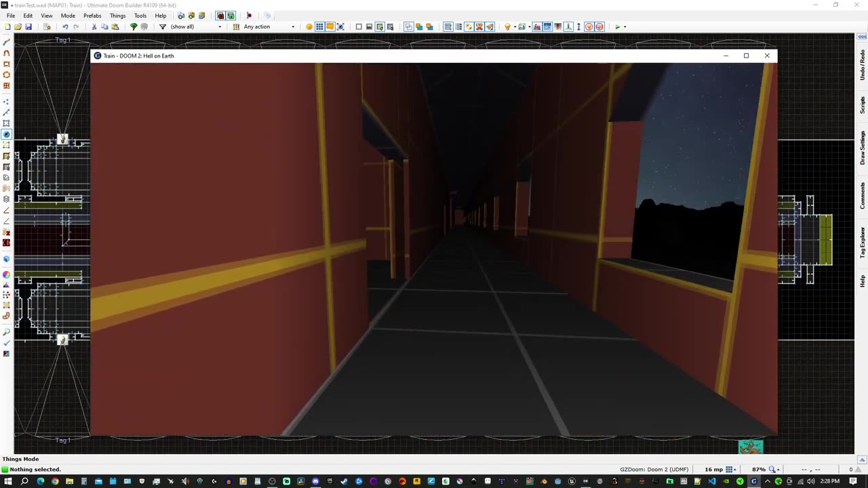This screenshot has width=868, height=488.
Task: Click the 2:28 PM taskbar clock
Action: click(830, 481)
